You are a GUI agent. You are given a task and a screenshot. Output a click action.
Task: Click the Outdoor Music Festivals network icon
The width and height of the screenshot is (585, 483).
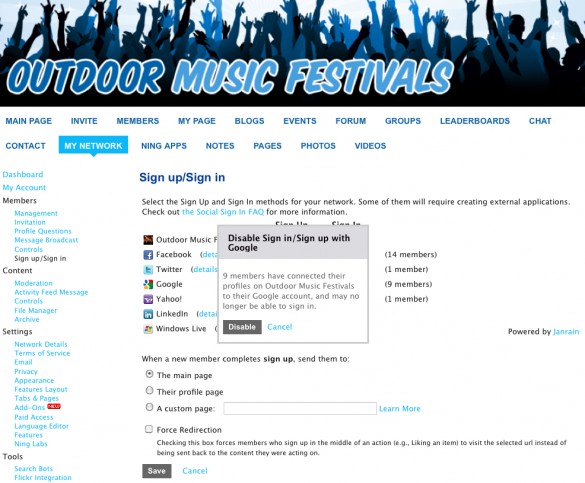(148, 240)
